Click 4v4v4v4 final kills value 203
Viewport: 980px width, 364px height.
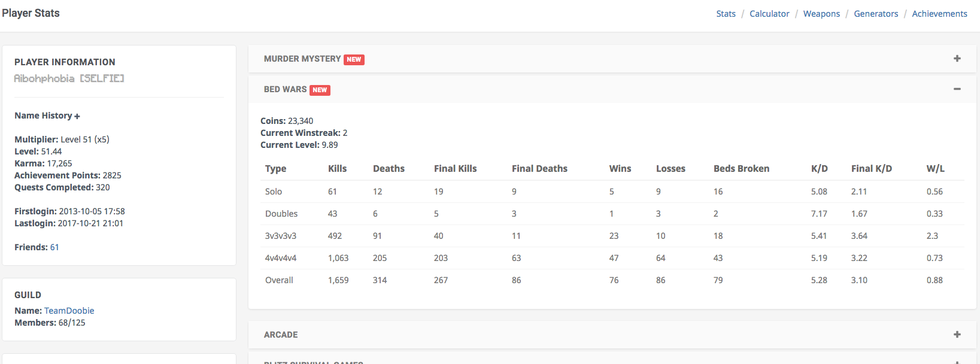(x=441, y=258)
